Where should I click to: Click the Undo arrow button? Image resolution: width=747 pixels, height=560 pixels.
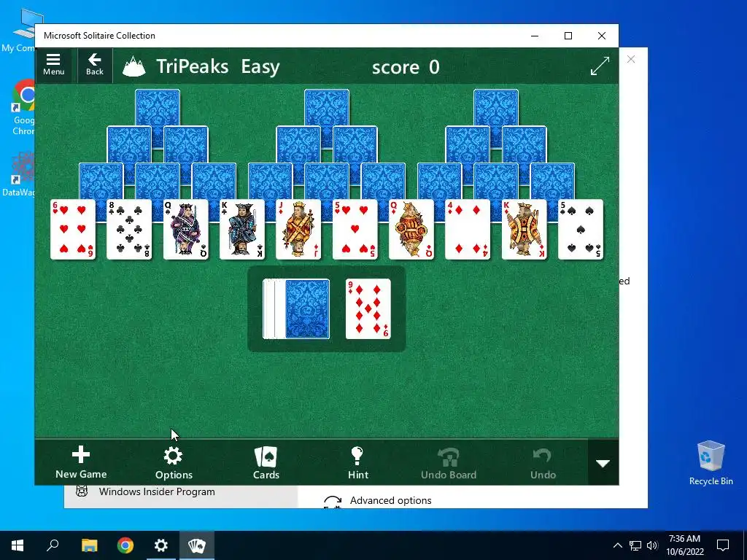(543, 462)
